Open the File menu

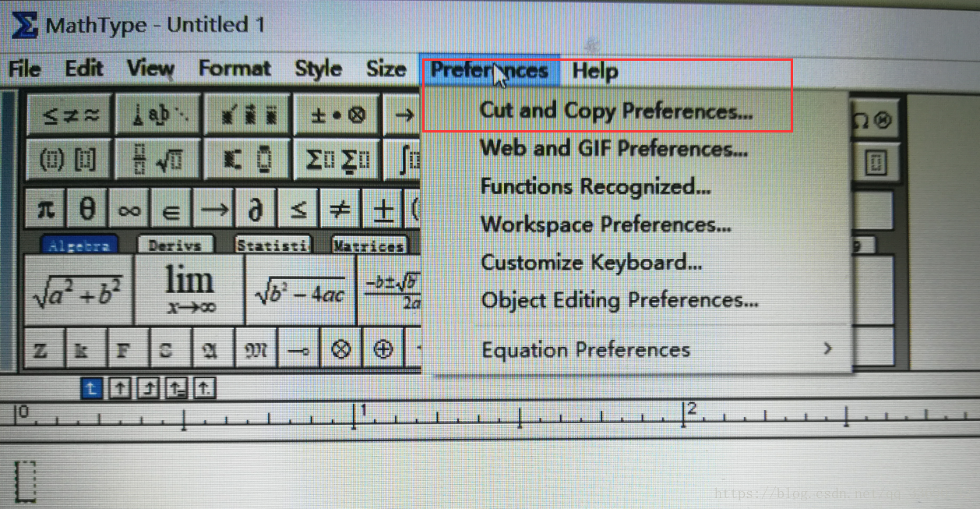point(24,69)
